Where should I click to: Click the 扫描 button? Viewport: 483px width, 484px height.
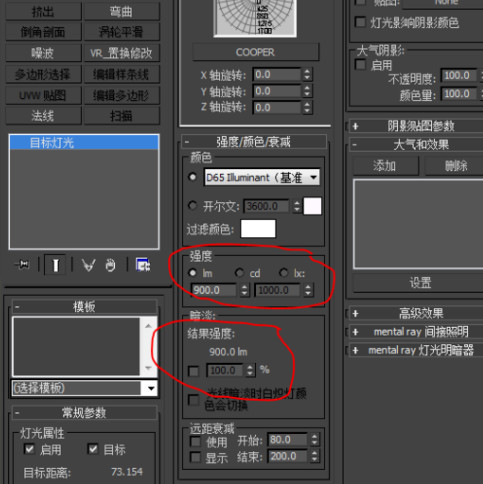(x=122, y=116)
